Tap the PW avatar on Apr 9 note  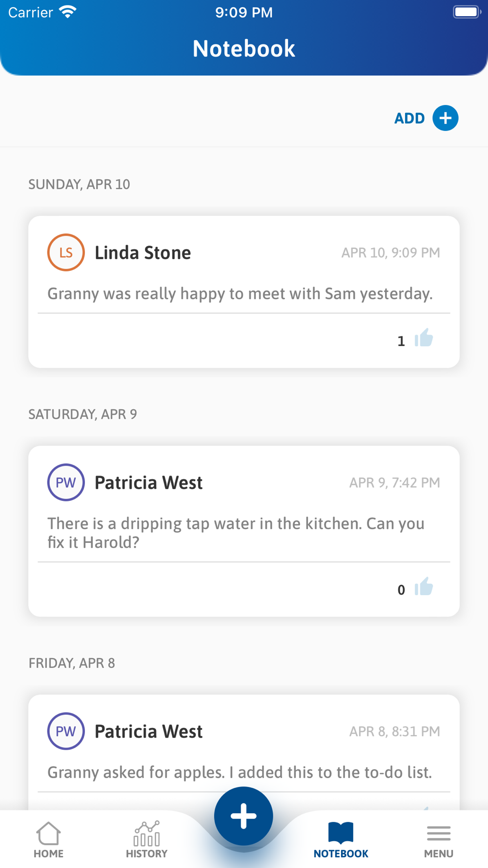pos(66,482)
